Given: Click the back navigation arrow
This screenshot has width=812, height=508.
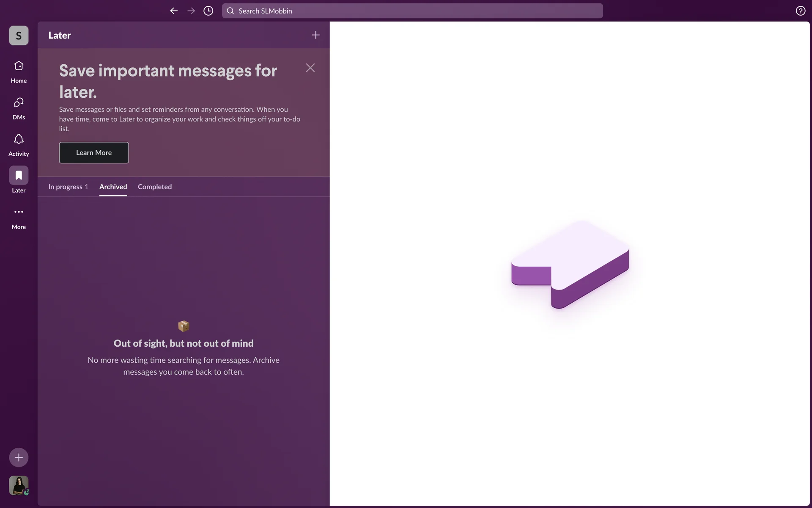Looking at the screenshot, I should point(174,11).
